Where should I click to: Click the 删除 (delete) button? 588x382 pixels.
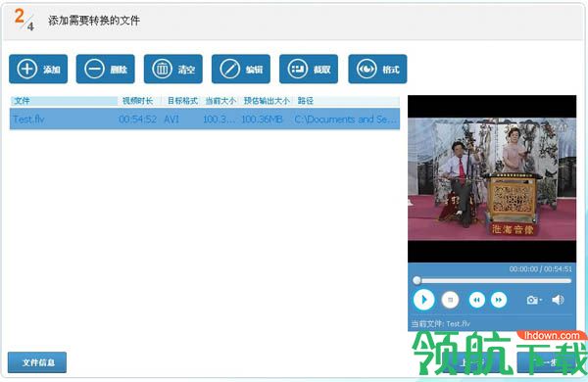click(106, 69)
